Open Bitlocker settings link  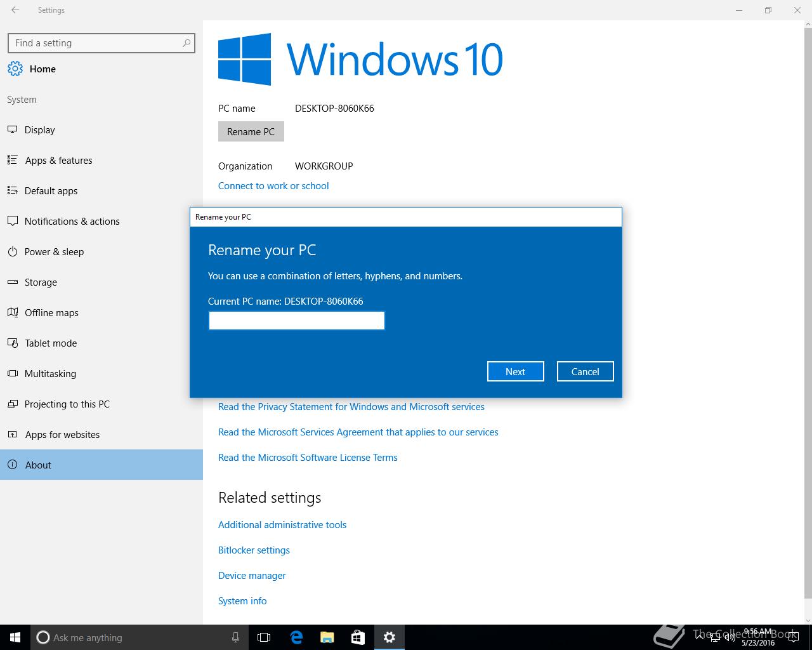[254, 550]
